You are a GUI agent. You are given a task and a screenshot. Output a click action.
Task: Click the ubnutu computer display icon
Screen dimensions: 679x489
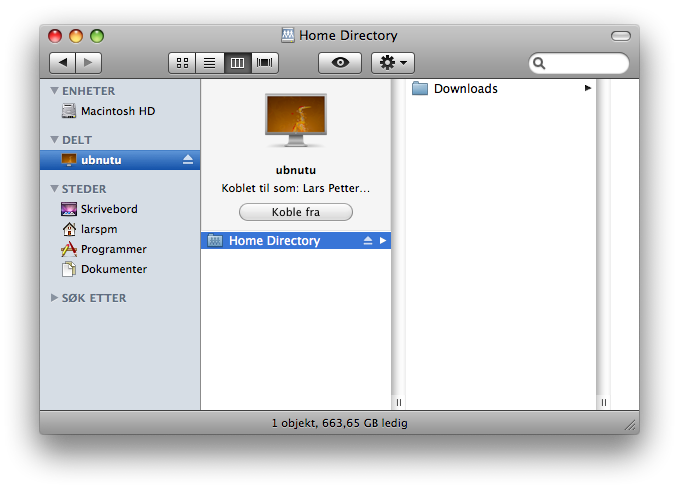[x=296, y=121]
